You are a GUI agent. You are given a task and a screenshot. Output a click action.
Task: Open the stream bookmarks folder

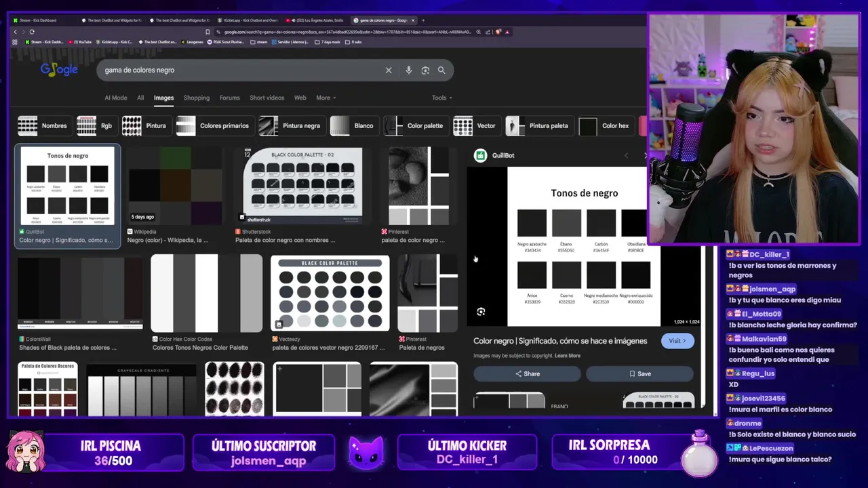coord(258,42)
